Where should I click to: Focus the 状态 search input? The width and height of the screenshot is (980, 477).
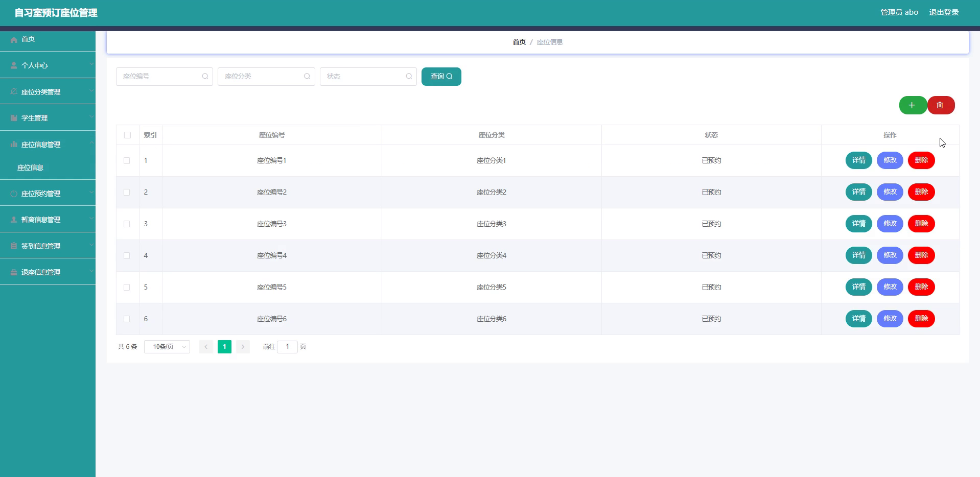pos(368,77)
